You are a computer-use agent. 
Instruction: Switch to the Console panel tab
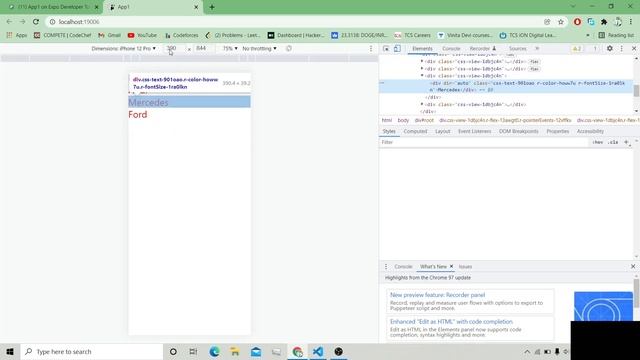point(451,48)
